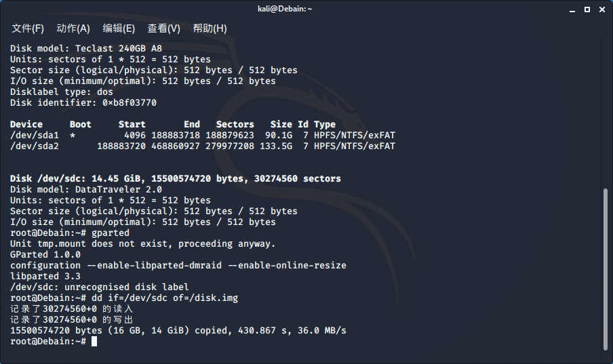This screenshot has height=364, width=613.
Task: Close the kali@Debian terminal window
Action: [602, 9]
